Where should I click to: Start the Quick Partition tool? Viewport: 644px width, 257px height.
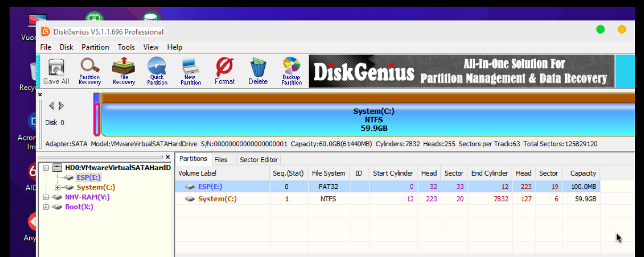pyautogui.click(x=157, y=71)
